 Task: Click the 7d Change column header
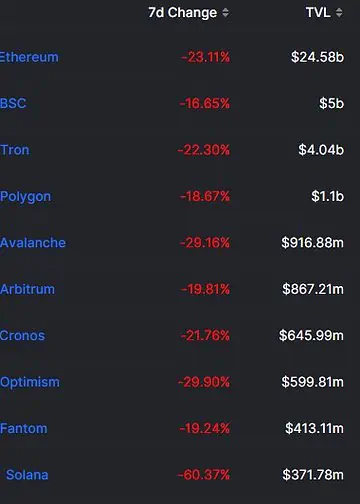(183, 13)
